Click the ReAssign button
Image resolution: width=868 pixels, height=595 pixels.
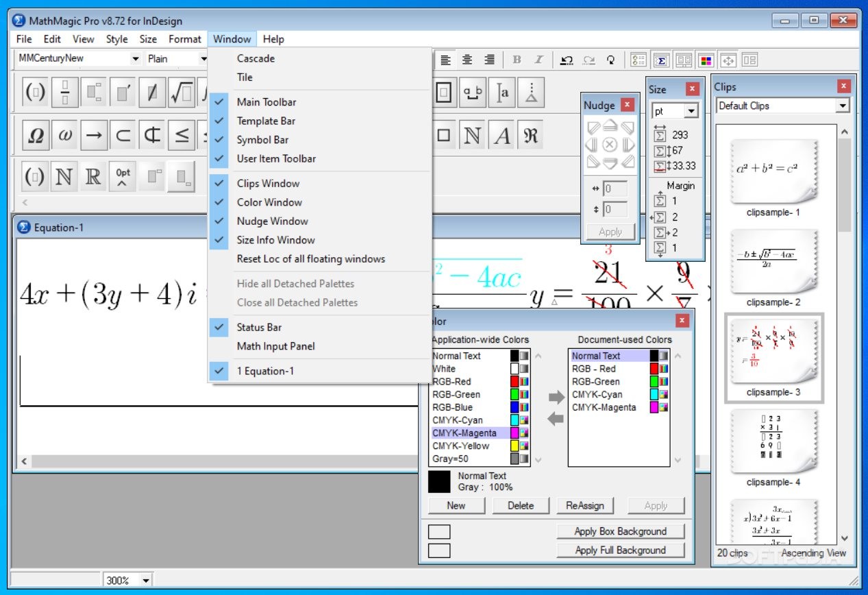pyautogui.click(x=585, y=506)
